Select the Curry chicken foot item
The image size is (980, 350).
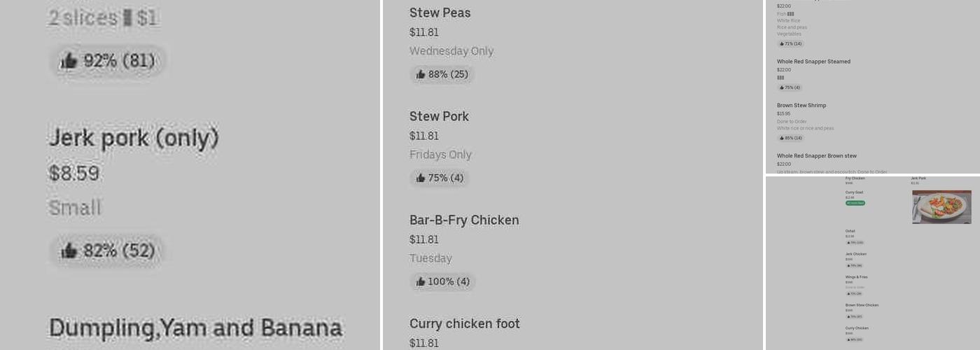click(x=464, y=323)
